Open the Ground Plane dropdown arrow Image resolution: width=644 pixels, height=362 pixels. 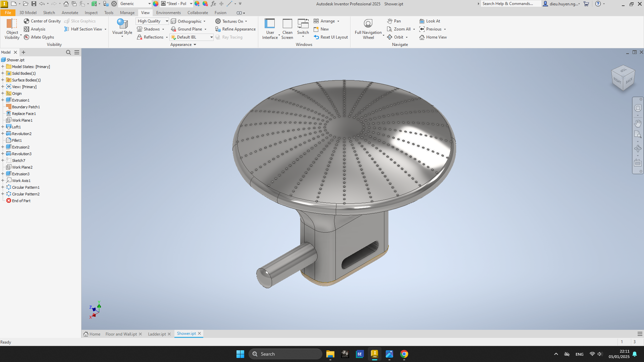click(206, 29)
